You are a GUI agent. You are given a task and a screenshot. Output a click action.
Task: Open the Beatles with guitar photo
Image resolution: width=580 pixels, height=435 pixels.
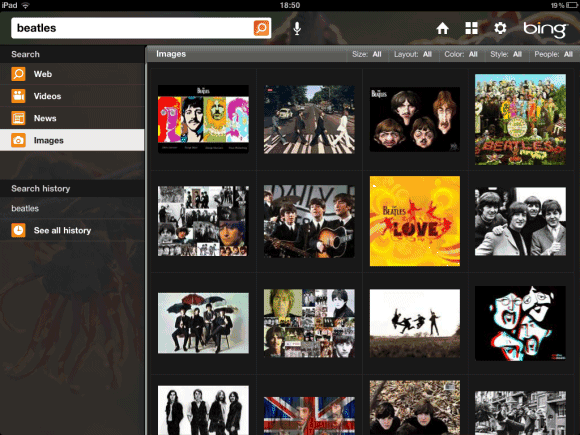[309, 221]
